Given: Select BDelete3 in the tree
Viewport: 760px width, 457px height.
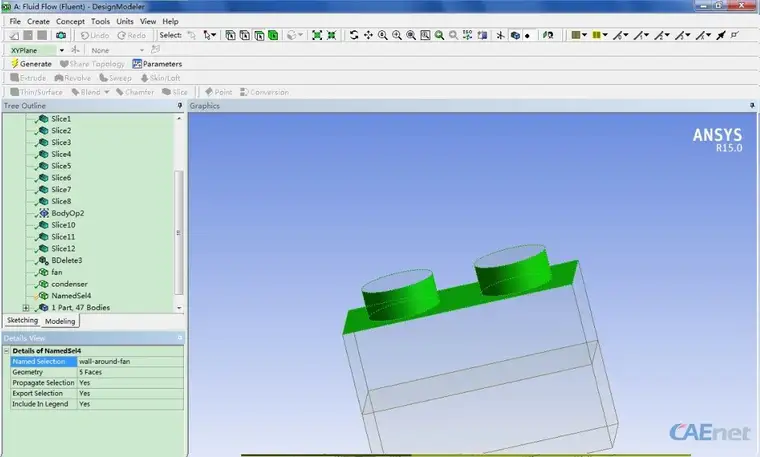Looking at the screenshot, I should pyautogui.click(x=66, y=260).
